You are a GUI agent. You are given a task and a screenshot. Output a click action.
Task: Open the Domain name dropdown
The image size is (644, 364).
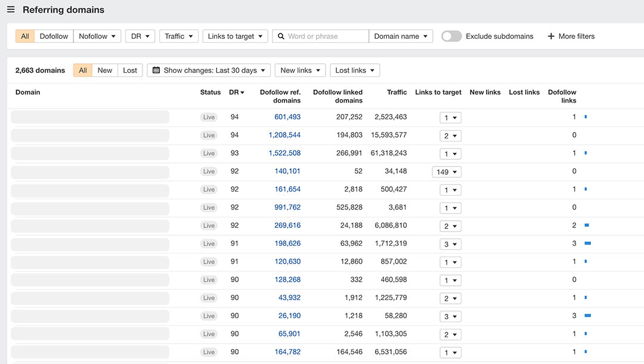click(x=401, y=36)
